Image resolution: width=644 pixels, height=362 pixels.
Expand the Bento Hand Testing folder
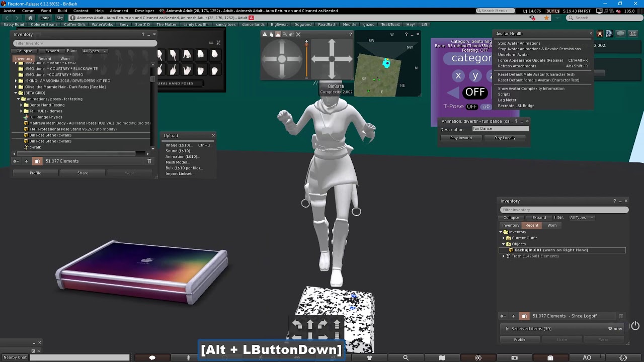tap(22, 105)
